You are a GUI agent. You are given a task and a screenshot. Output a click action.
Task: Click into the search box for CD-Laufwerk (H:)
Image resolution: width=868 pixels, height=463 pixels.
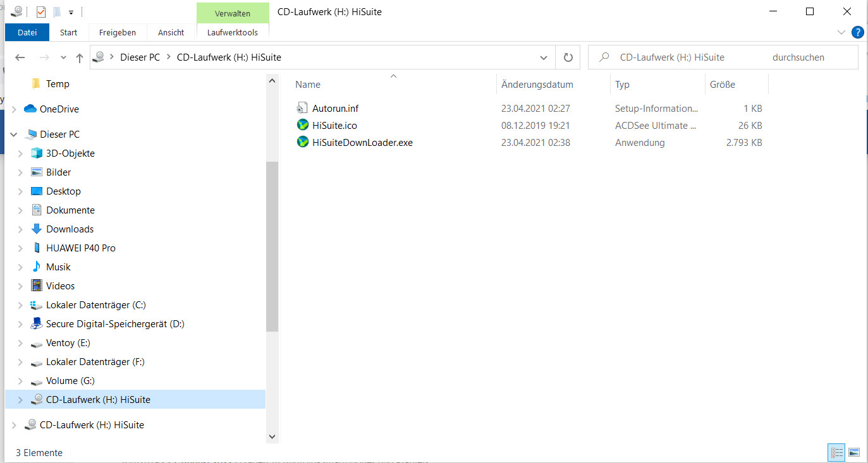(723, 57)
